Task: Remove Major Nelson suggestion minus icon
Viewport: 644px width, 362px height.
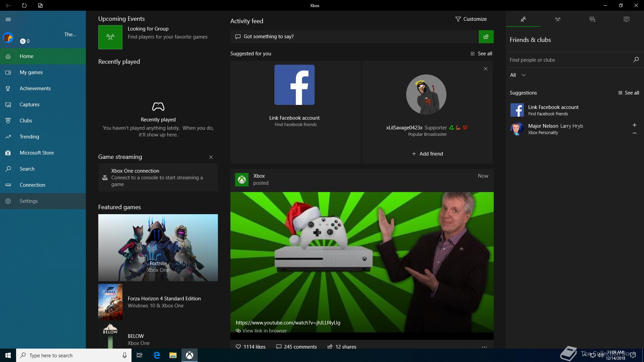Action: pos(634,133)
